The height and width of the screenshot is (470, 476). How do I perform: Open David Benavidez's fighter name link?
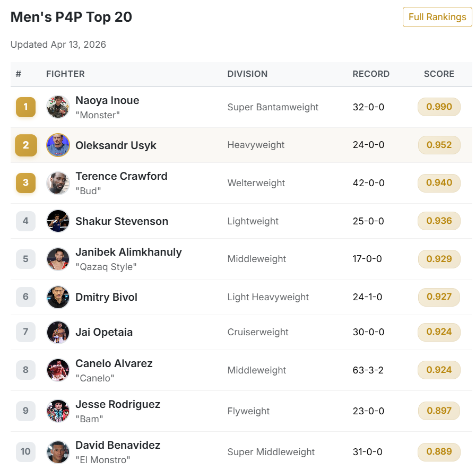tap(118, 445)
